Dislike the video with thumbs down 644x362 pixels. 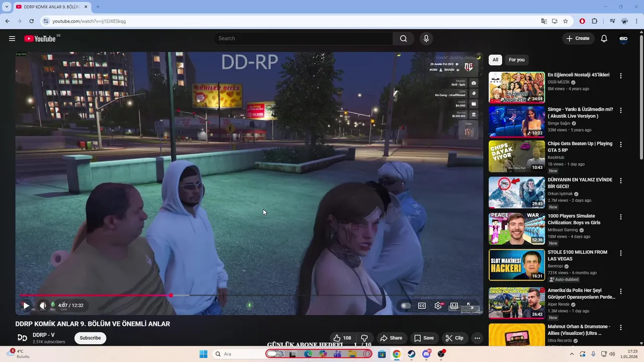pos(364,338)
